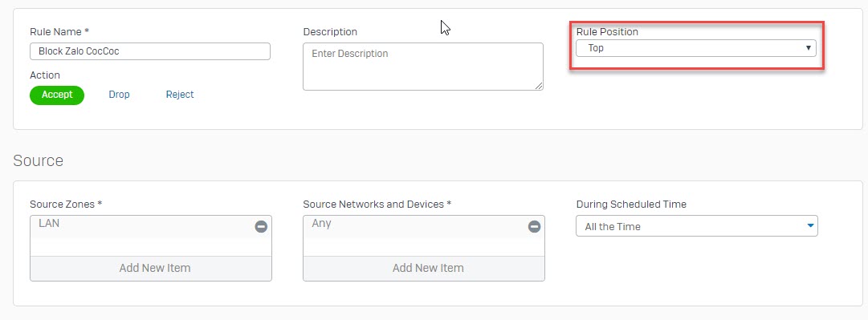Click the Action label
Screen dimensions: 868x320
45,75
